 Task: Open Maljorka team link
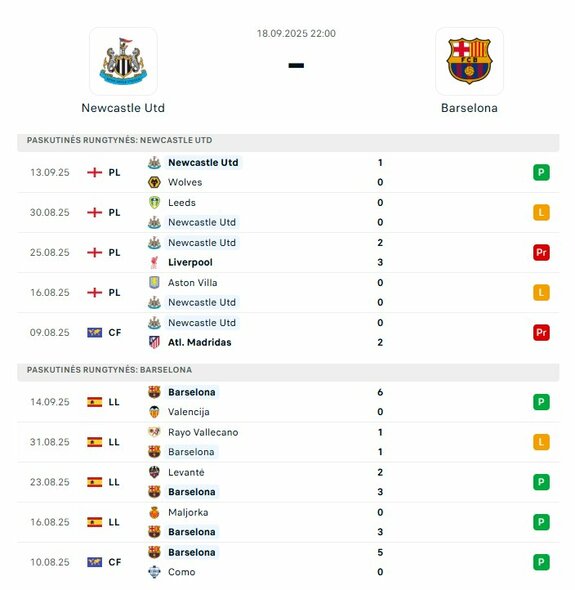188,512
